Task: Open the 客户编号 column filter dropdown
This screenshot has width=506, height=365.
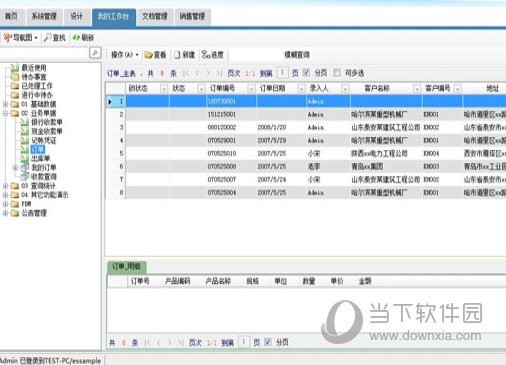Action: 458,89
